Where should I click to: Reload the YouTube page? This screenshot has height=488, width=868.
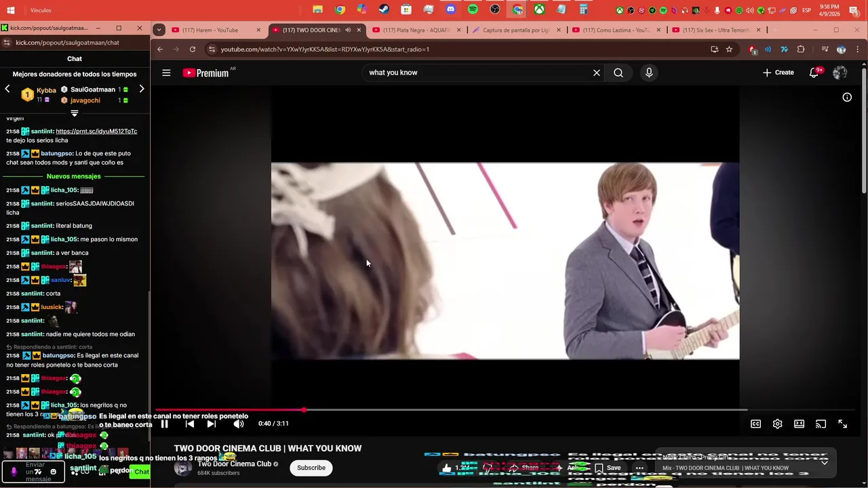(193, 49)
